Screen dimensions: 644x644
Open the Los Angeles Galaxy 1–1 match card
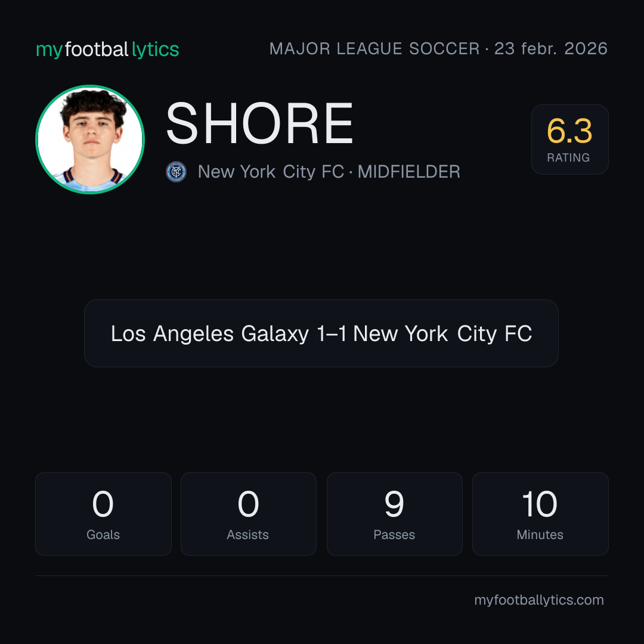tap(321, 333)
